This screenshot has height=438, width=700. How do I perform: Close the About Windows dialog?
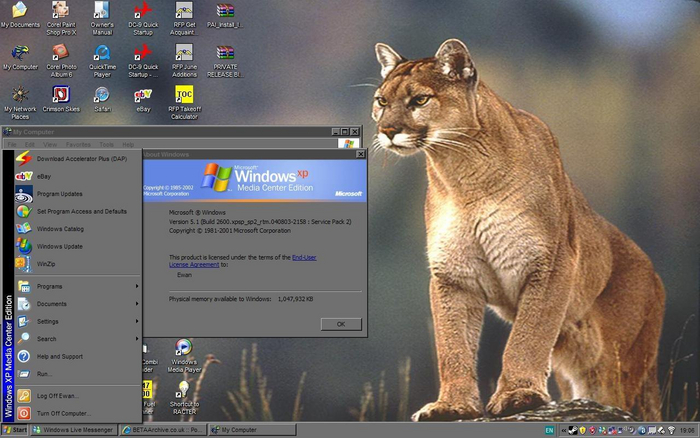click(x=360, y=154)
